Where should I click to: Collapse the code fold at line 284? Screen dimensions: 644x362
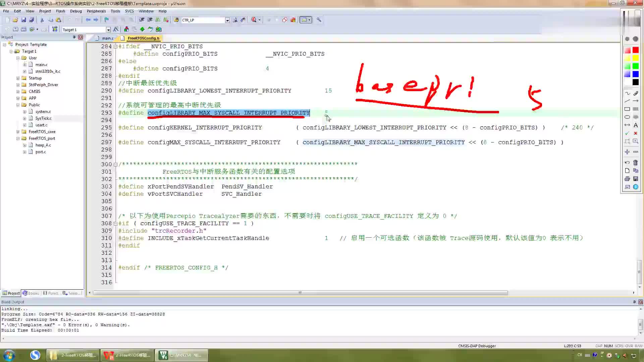coord(115,47)
